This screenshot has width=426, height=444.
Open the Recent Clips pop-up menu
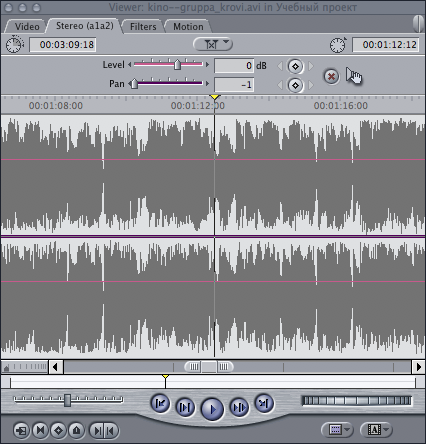[x=337, y=430]
